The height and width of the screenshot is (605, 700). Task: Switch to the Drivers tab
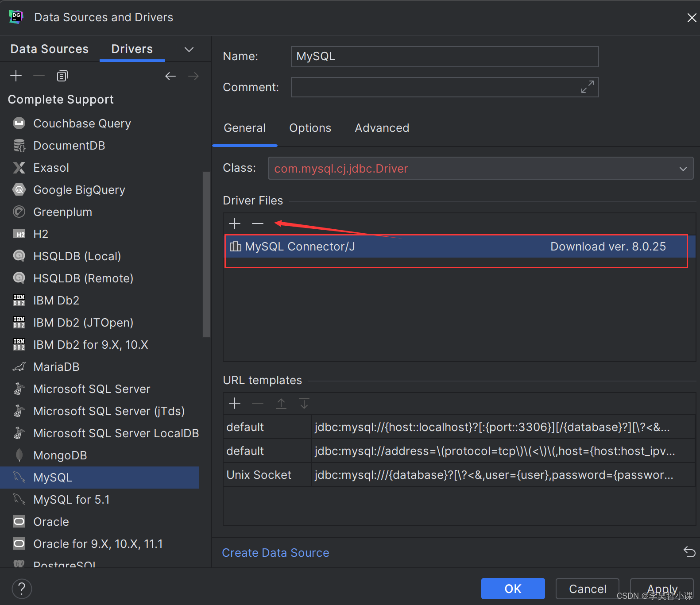[132, 49]
